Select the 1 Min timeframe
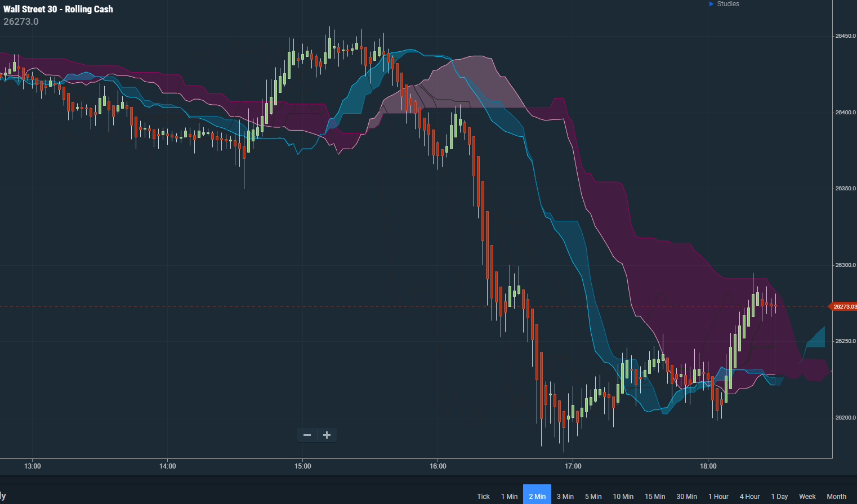The height and width of the screenshot is (504, 857). coord(509,496)
